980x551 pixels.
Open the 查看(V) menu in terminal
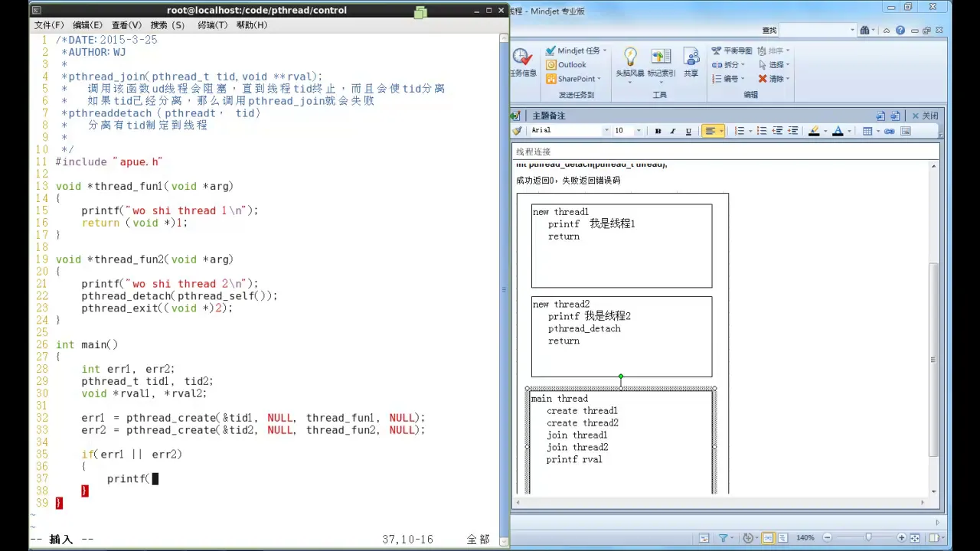(126, 25)
